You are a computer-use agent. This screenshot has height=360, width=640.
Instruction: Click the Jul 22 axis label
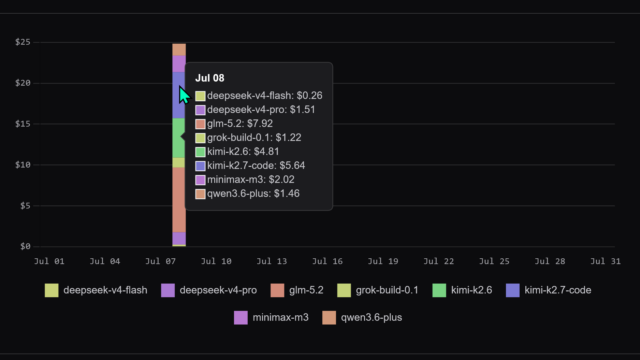tap(438, 261)
